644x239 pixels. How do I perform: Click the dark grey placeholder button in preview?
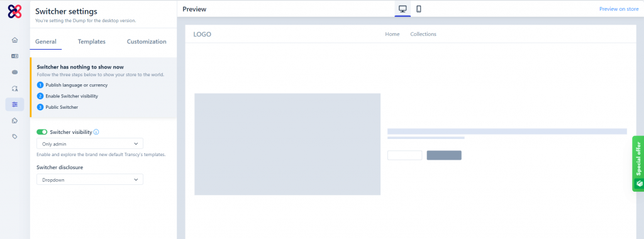(444, 155)
